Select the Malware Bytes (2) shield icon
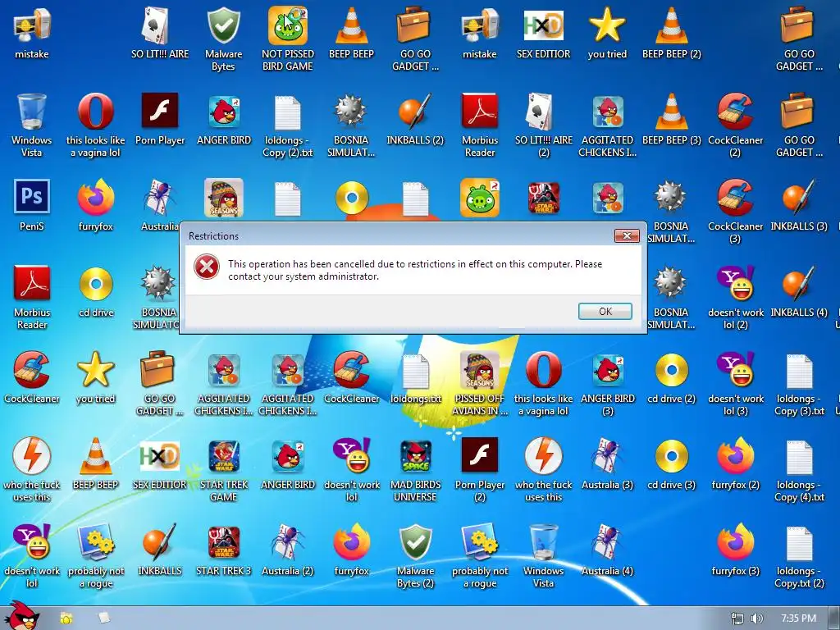 pyautogui.click(x=415, y=542)
